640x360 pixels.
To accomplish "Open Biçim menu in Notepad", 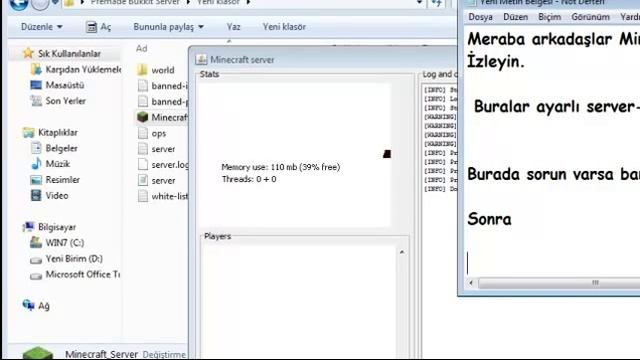I will (x=549, y=17).
